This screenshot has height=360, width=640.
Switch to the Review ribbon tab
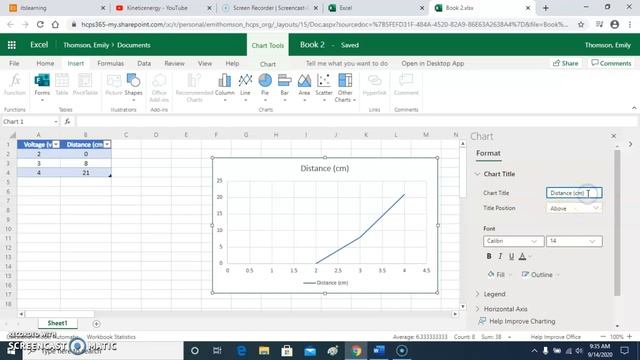pyautogui.click(x=174, y=63)
